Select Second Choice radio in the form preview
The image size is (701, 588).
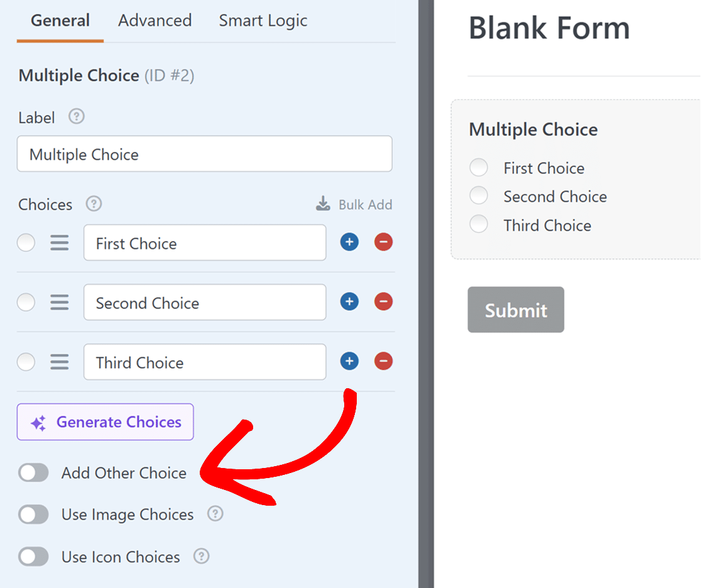(x=479, y=195)
